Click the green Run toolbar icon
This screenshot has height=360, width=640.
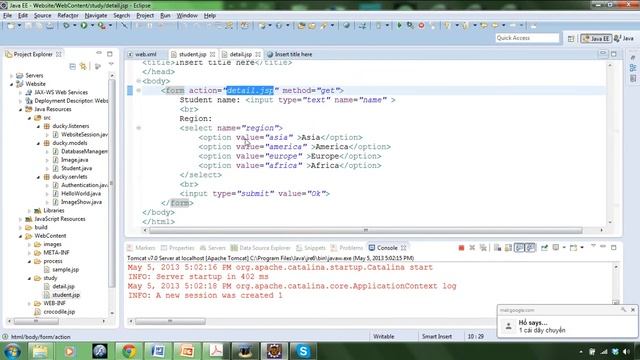pos(84,26)
